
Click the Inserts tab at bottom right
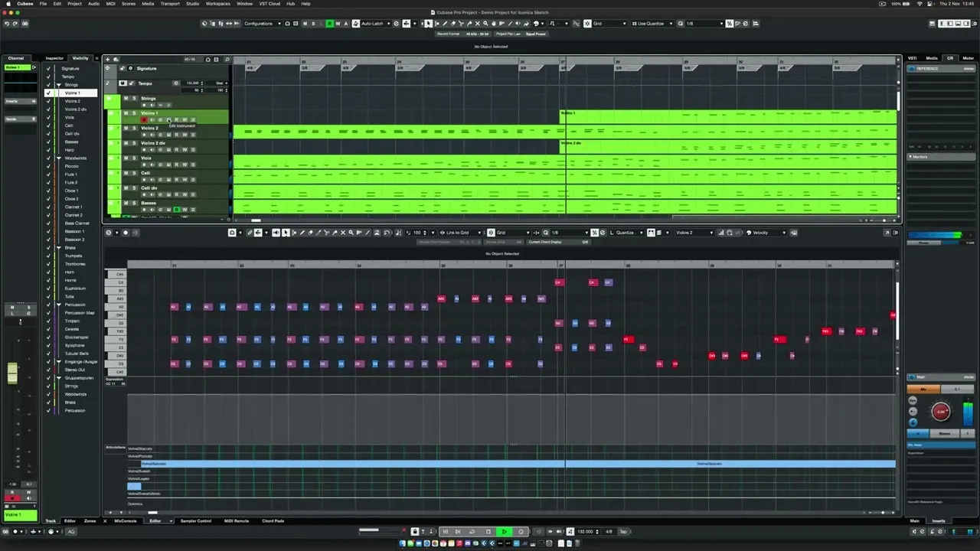(x=939, y=521)
